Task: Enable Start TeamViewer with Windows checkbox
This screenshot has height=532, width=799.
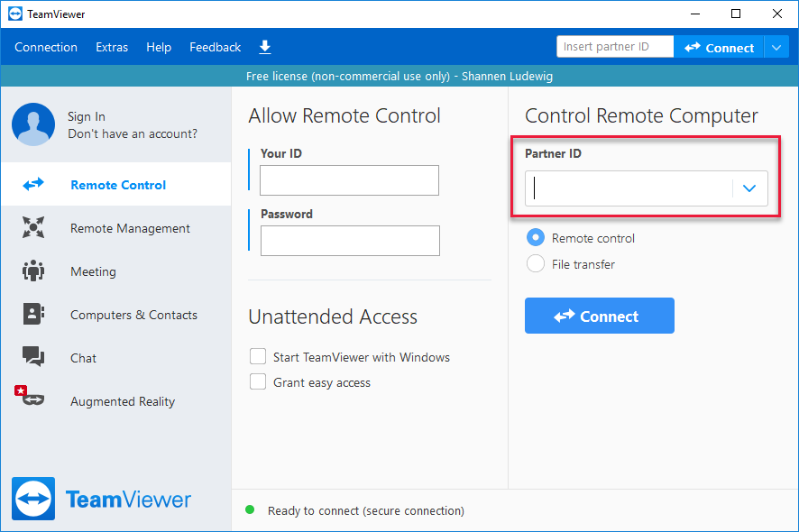Action: (258, 356)
